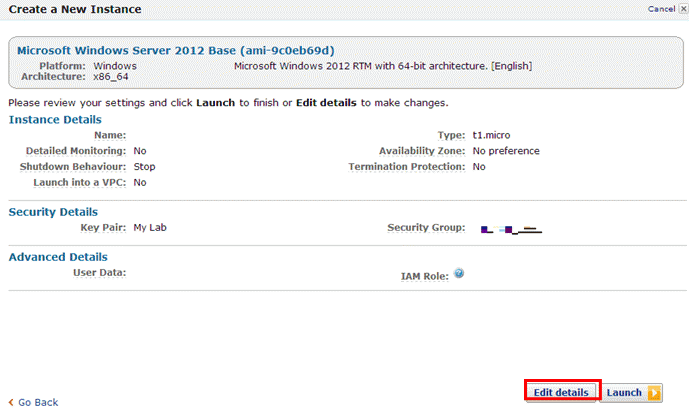The width and height of the screenshot is (689, 417).
Task: Click the Availability Zone label
Action: point(422,151)
